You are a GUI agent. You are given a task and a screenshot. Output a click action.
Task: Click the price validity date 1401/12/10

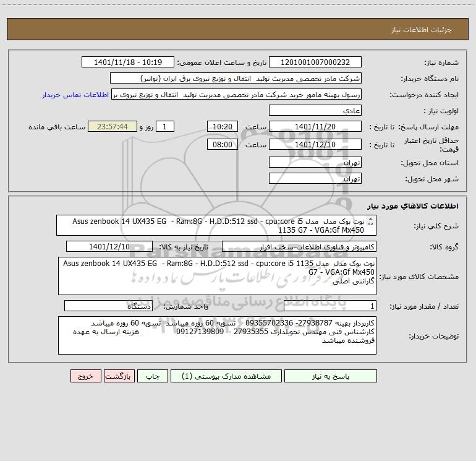pyautogui.click(x=315, y=144)
